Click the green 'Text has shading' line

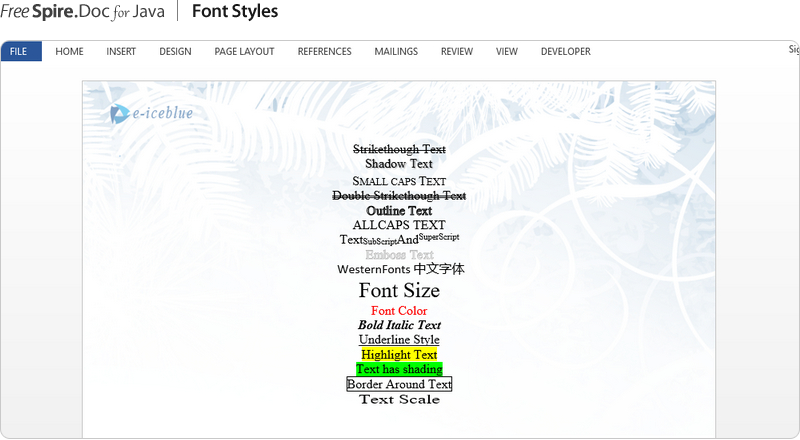(x=399, y=369)
